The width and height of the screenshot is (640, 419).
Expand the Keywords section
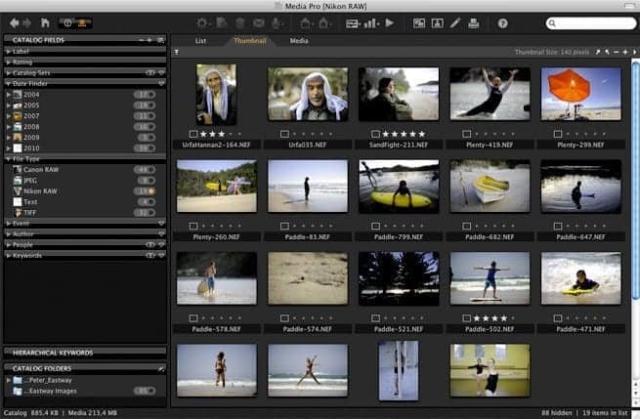point(8,257)
